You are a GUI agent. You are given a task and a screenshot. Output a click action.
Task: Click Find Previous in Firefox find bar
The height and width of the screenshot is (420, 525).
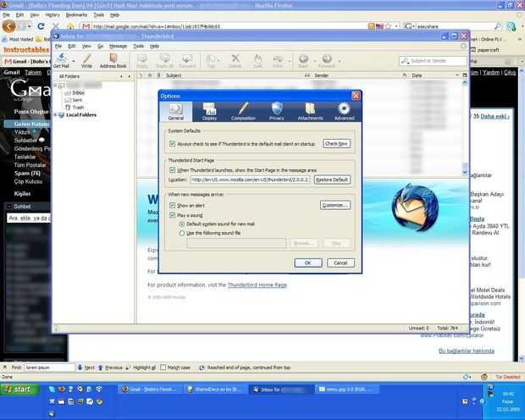[x=110, y=367]
